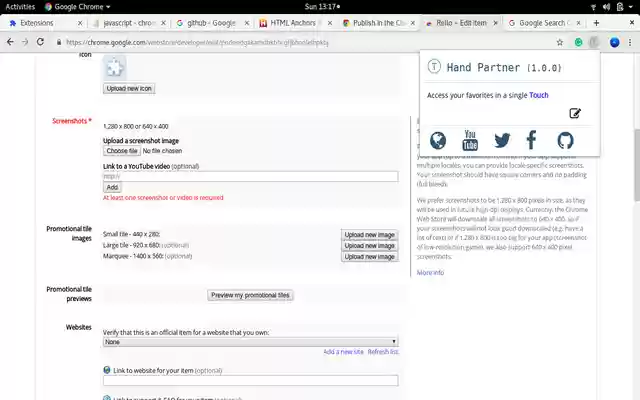Click the Screenshots required label
The height and width of the screenshot is (400, 640).
coord(72,121)
